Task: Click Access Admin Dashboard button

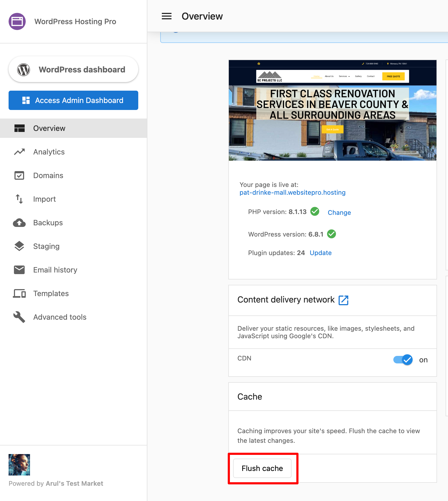Action: [73, 100]
